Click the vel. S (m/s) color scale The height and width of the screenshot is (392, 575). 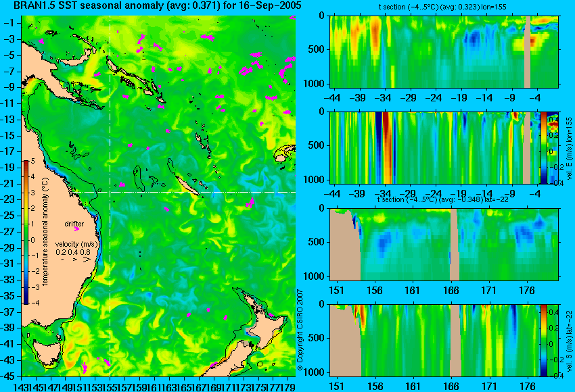pyautogui.click(x=543, y=341)
